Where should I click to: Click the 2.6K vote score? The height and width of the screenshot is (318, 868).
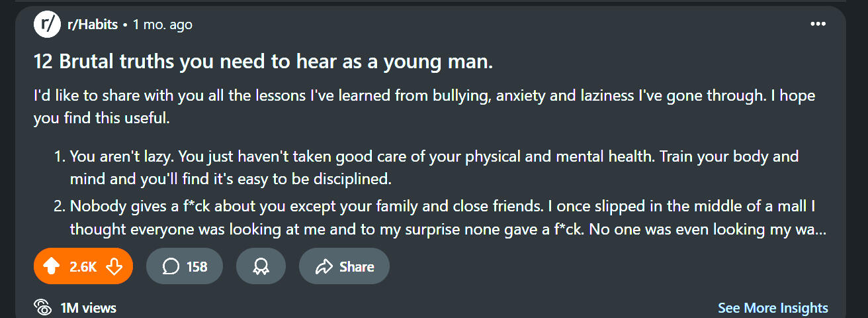tap(83, 266)
